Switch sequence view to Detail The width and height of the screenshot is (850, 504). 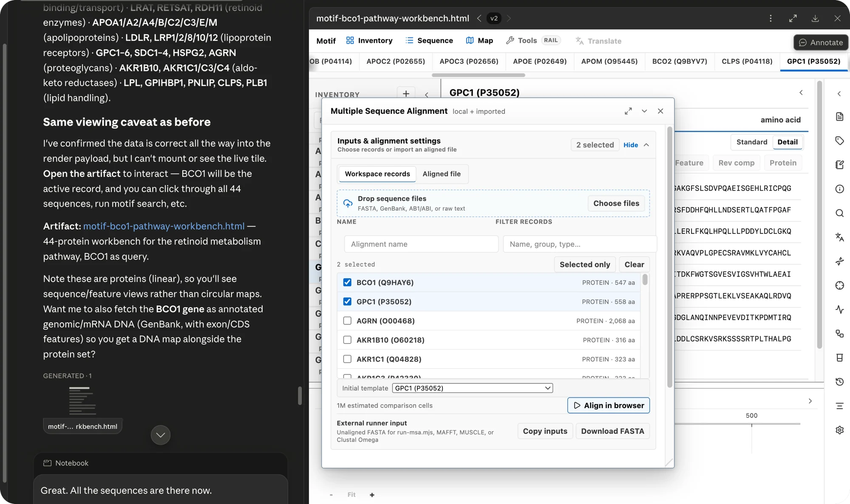click(788, 142)
